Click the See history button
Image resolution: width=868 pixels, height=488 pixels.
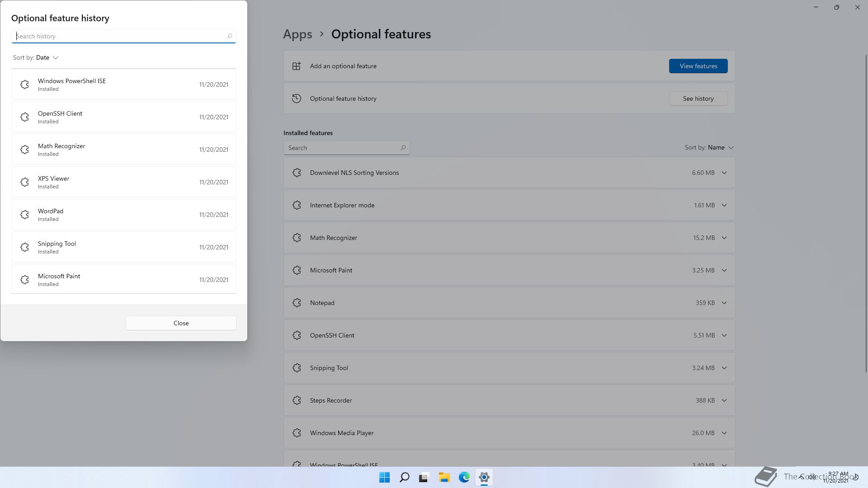698,99
